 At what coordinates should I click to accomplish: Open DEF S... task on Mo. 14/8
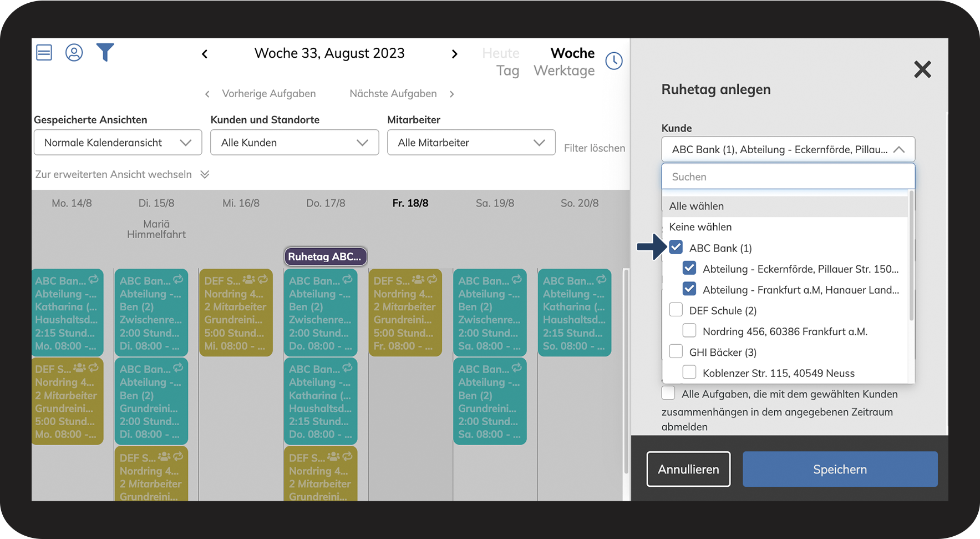pyautogui.click(x=68, y=401)
